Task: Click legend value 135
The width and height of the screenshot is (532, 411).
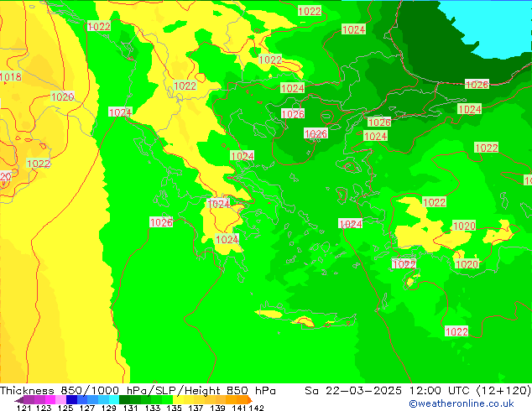Action: tap(174, 408)
